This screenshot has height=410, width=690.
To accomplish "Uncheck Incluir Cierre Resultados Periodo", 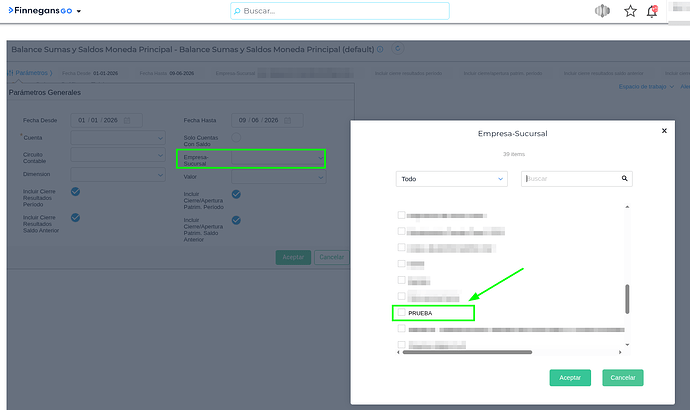I will 76,191.
